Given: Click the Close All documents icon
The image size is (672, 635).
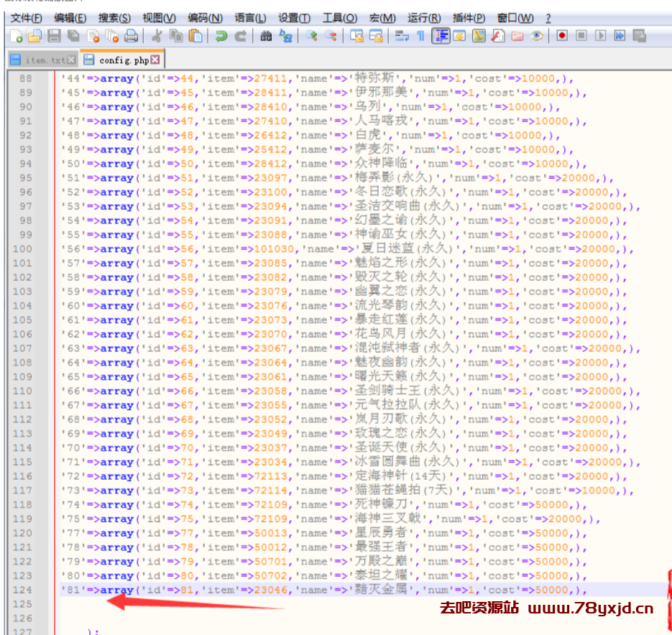Looking at the screenshot, I should click(112, 36).
